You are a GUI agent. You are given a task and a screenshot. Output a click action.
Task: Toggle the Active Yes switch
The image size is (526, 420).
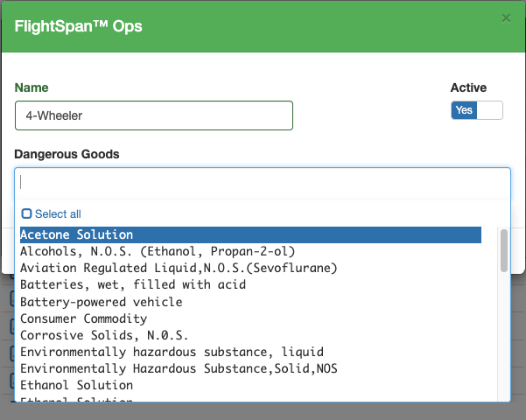coord(477,110)
